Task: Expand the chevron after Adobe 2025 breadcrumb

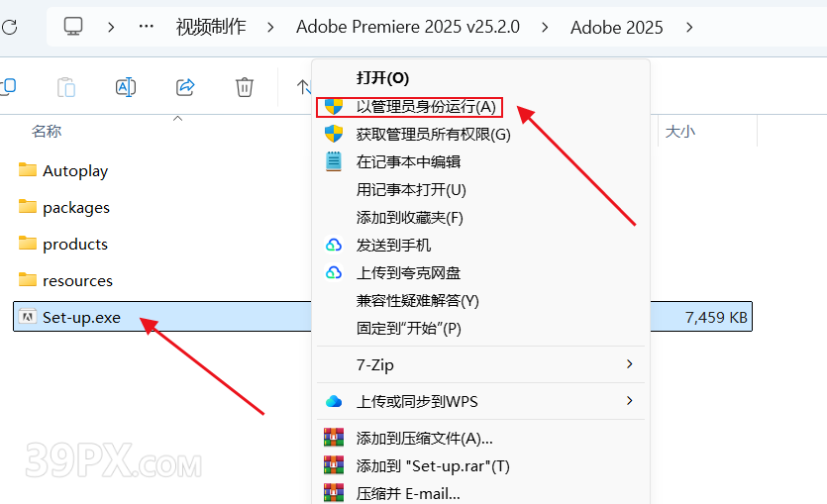Action: click(x=690, y=27)
